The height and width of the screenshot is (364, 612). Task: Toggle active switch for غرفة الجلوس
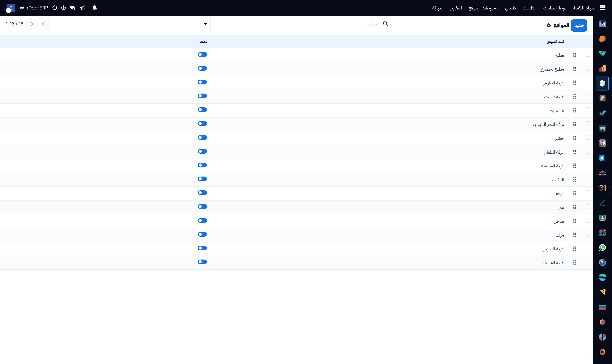pyautogui.click(x=202, y=82)
